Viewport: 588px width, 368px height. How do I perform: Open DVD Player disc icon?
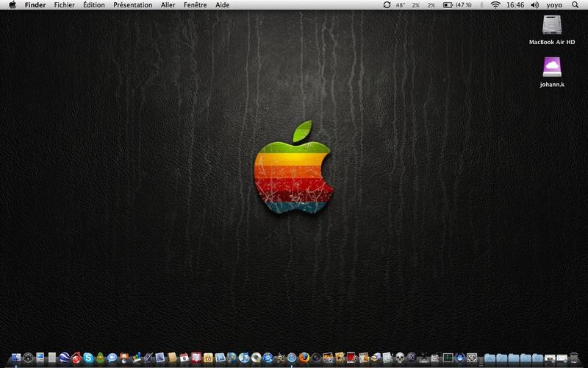[256, 358]
